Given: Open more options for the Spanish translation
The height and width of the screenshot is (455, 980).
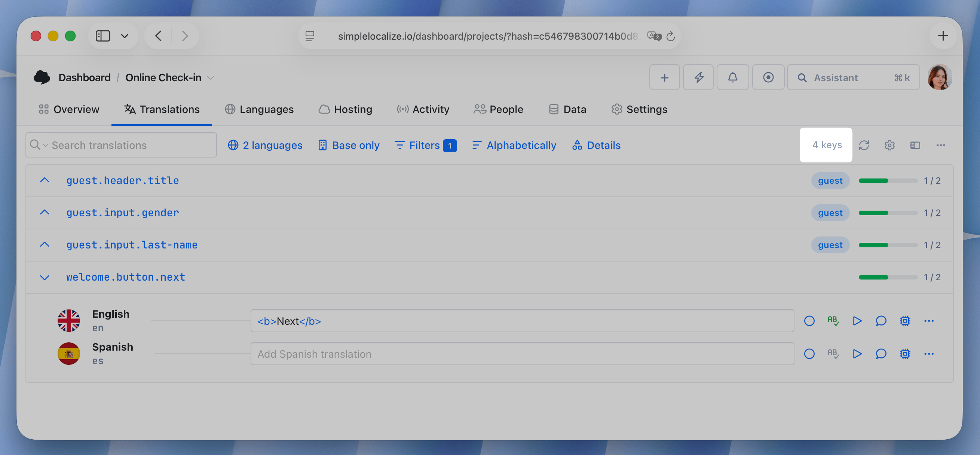Looking at the screenshot, I should click(x=929, y=354).
